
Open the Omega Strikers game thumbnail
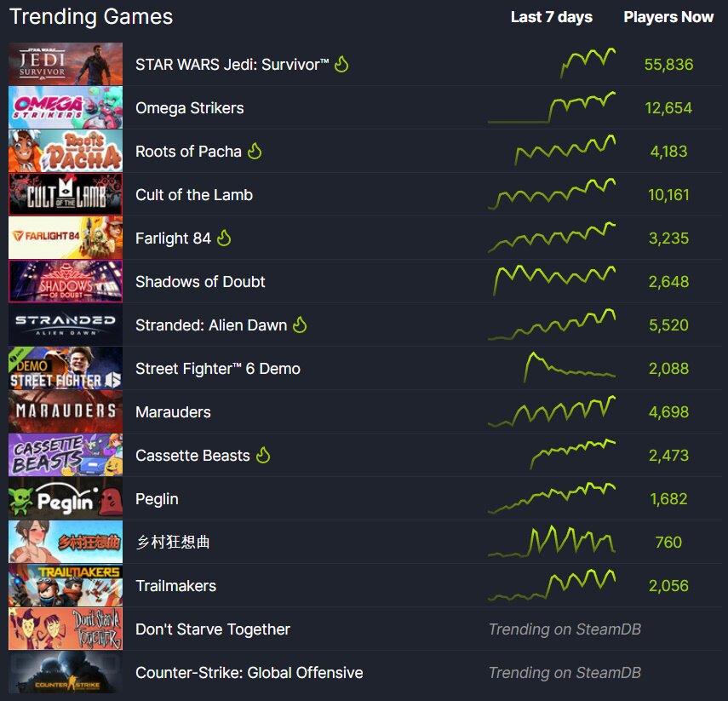[66, 107]
